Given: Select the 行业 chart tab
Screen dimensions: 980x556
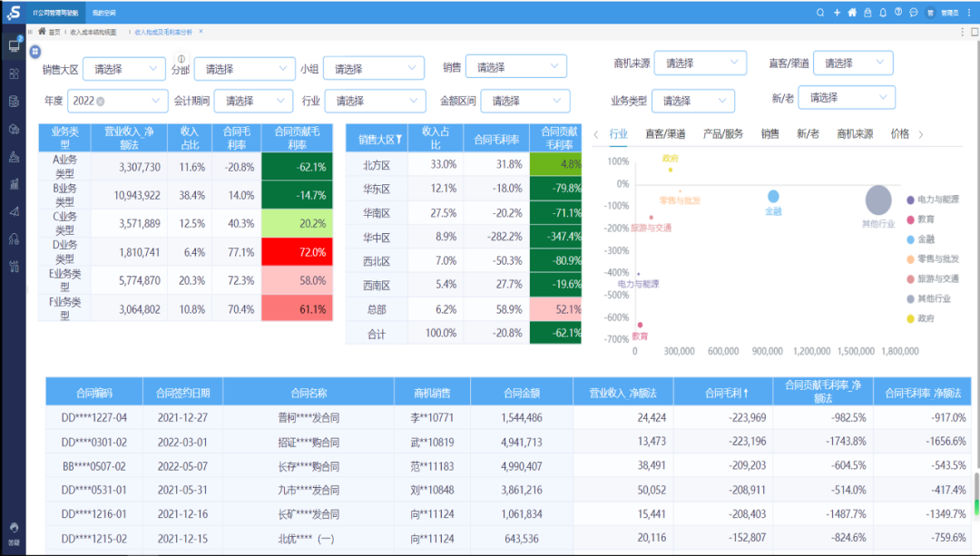Looking at the screenshot, I should coord(618,133).
